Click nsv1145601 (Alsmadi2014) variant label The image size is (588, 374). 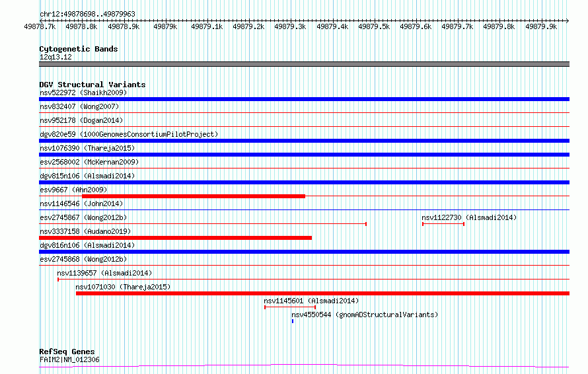pos(311,301)
